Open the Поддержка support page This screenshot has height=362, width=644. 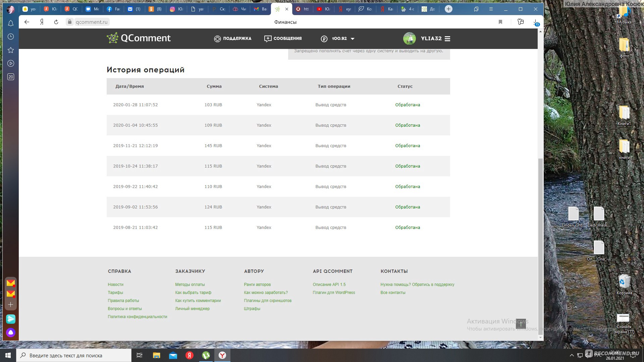[232, 39]
